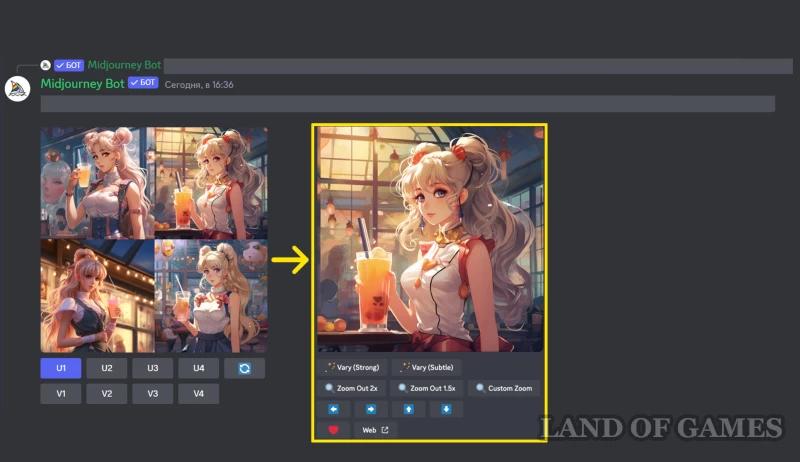Select Zoom Out 2x
This screenshot has width=800, height=462.
pyautogui.click(x=352, y=388)
